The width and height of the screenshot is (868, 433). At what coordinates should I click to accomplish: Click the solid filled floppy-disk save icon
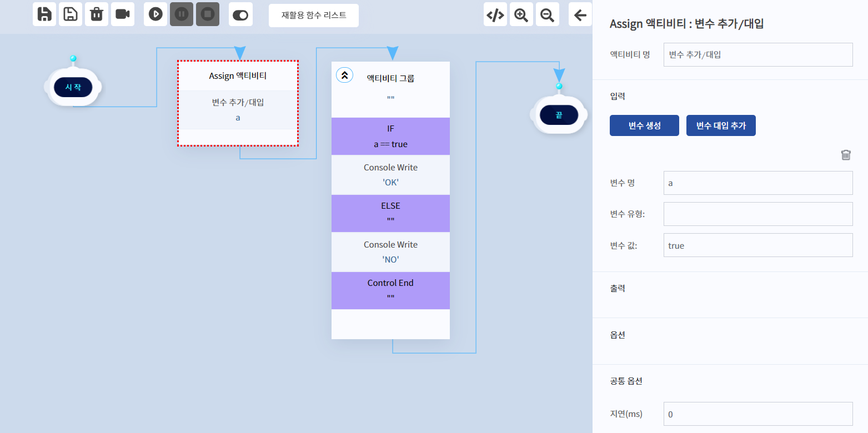point(44,14)
